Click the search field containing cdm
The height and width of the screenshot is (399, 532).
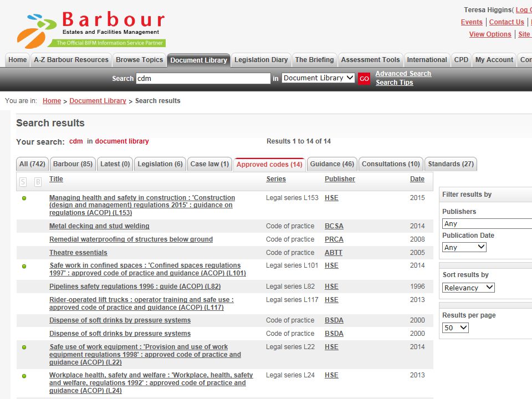point(203,78)
